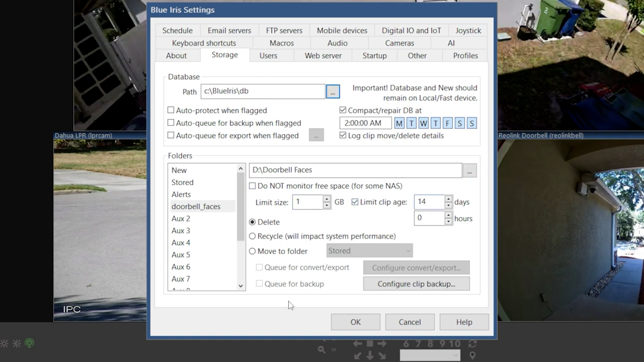Switch to the Email servers tab
The height and width of the screenshot is (362, 644).
pyautogui.click(x=229, y=31)
